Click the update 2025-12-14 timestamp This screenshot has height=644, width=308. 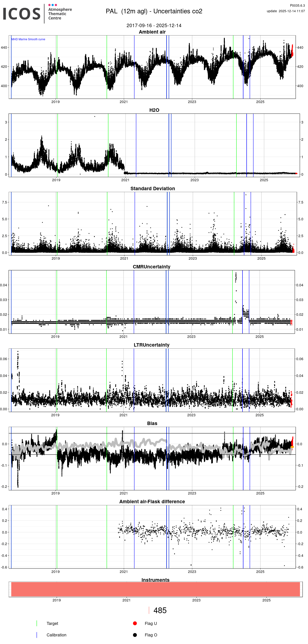(285, 11)
